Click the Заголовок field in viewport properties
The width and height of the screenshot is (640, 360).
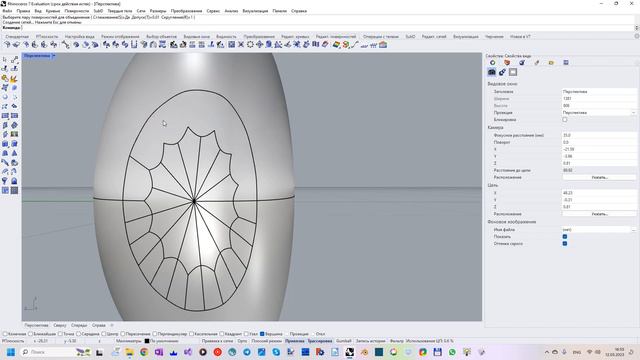(x=599, y=92)
